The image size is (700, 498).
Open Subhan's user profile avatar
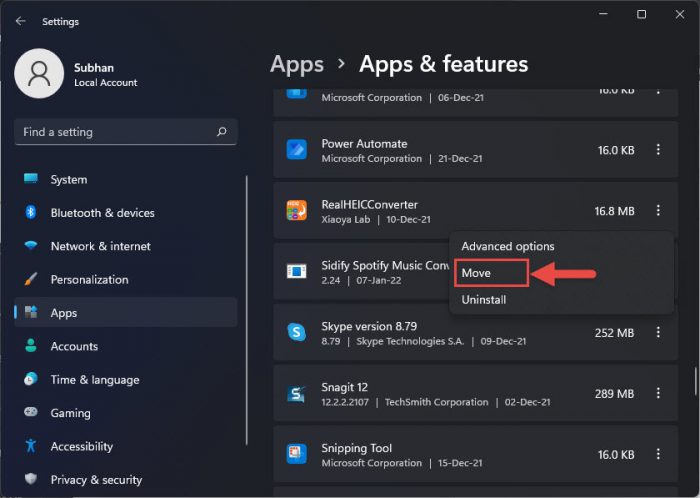(x=39, y=74)
